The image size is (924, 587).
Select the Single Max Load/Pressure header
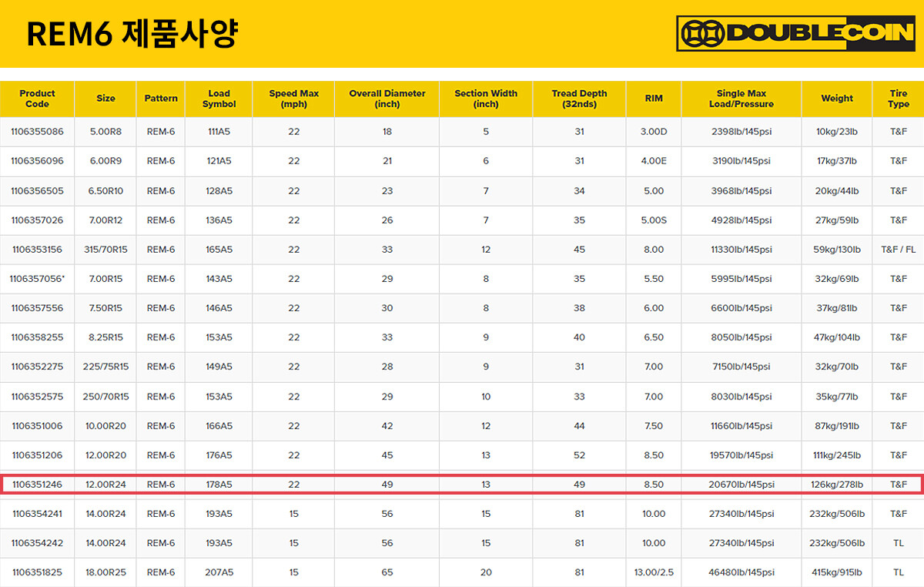point(741,99)
